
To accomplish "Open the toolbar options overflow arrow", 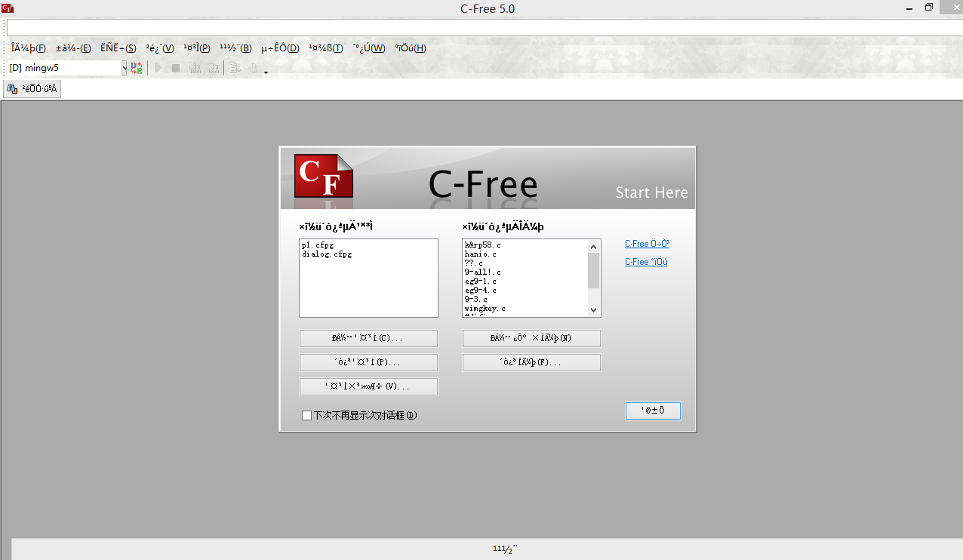I will (x=266, y=72).
